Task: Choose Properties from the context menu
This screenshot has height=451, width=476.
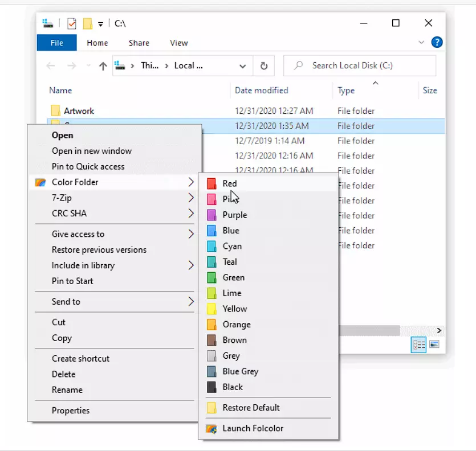Action: (x=71, y=411)
